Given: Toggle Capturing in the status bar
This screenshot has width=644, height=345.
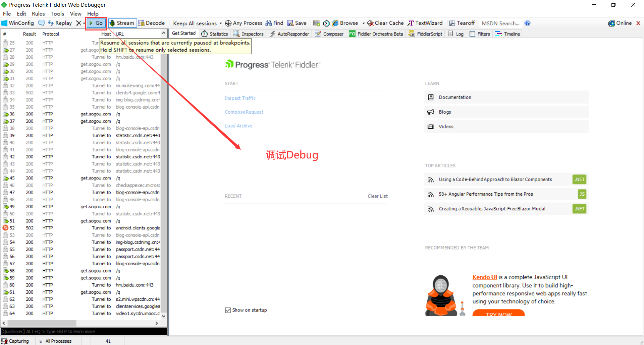Looking at the screenshot, I should [x=15, y=341].
